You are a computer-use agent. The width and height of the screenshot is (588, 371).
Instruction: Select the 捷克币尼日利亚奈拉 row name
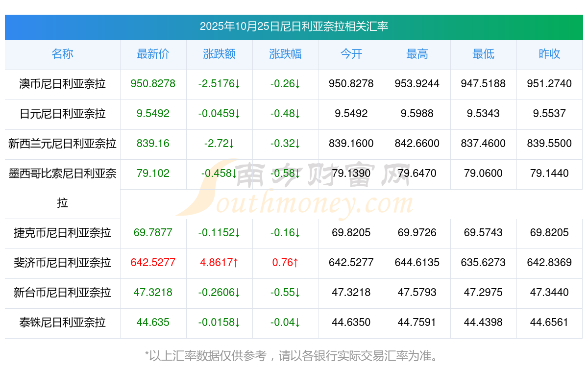coord(62,233)
